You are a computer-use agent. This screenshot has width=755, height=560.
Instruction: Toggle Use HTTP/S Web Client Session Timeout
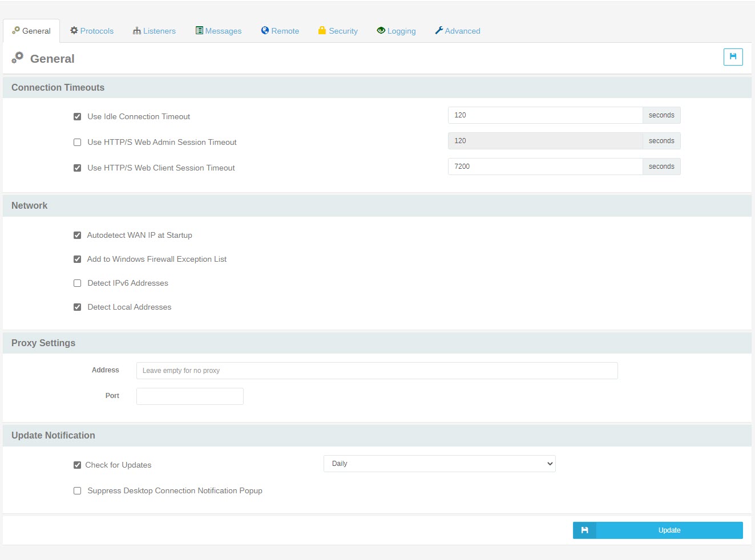click(x=77, y=168)
